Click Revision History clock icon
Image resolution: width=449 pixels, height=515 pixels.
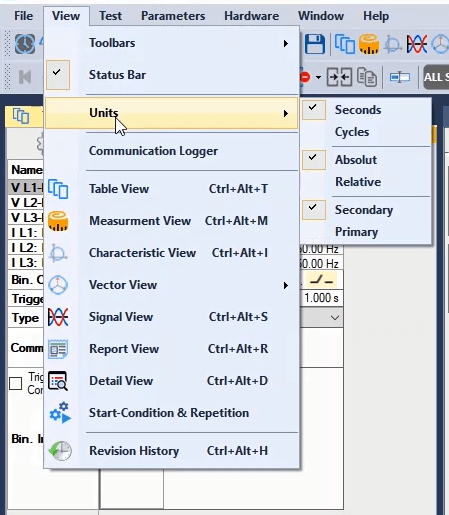pos(60,451)
